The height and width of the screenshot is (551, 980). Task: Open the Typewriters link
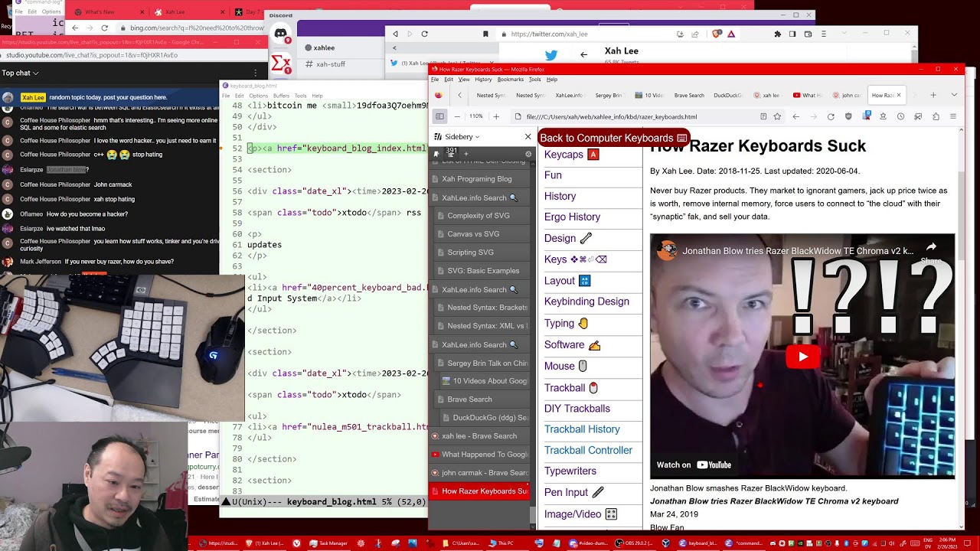(x=570, y=471)
